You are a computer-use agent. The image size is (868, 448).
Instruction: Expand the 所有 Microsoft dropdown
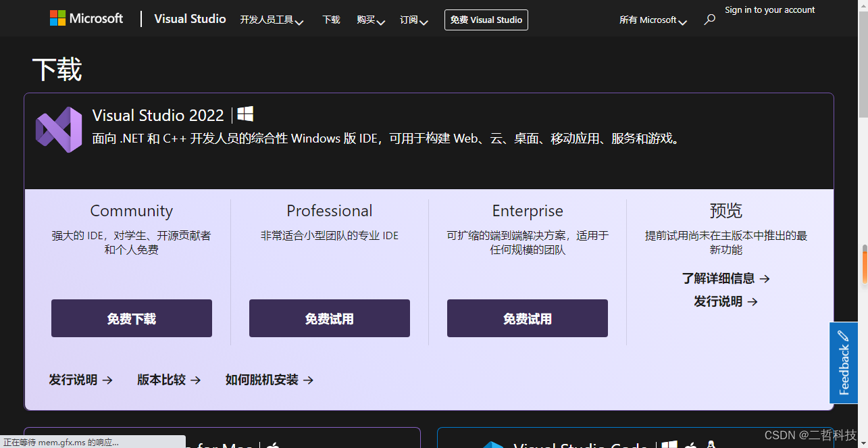coord(653,20)
